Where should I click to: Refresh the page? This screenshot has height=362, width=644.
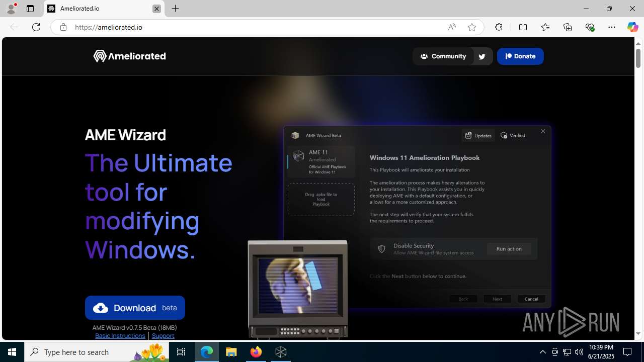pyautogui.click(x=36, y=27)
